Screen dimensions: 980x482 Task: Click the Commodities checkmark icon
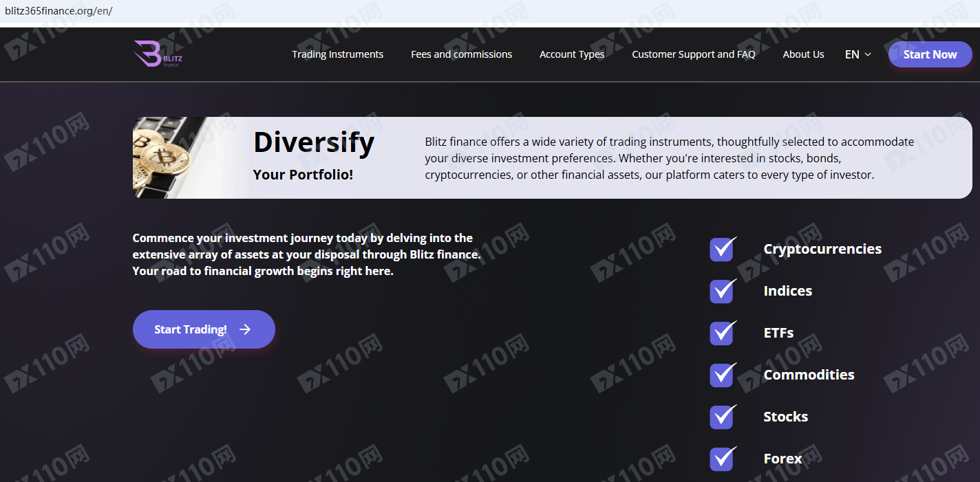(722, 375)
